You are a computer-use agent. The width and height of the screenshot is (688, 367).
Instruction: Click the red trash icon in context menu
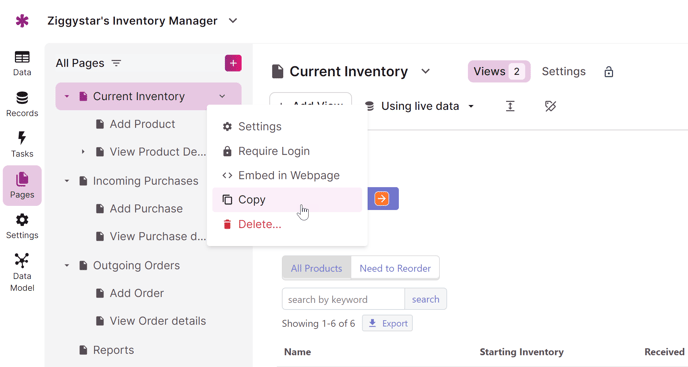(x=227, y=224)
